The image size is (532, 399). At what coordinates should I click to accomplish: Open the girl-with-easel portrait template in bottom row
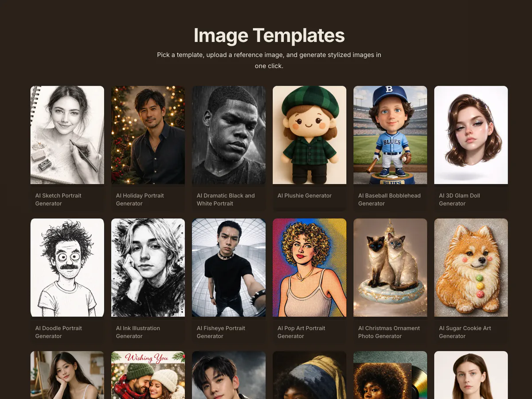[67, 375]
